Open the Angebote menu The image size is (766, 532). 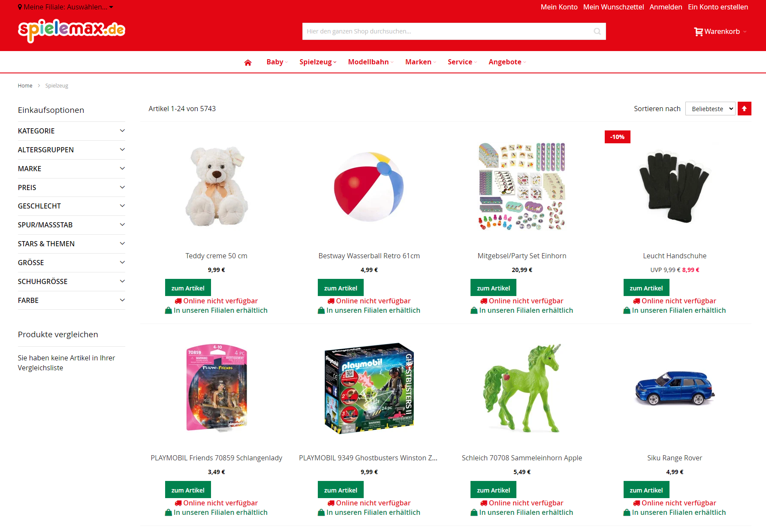[507, 62]
